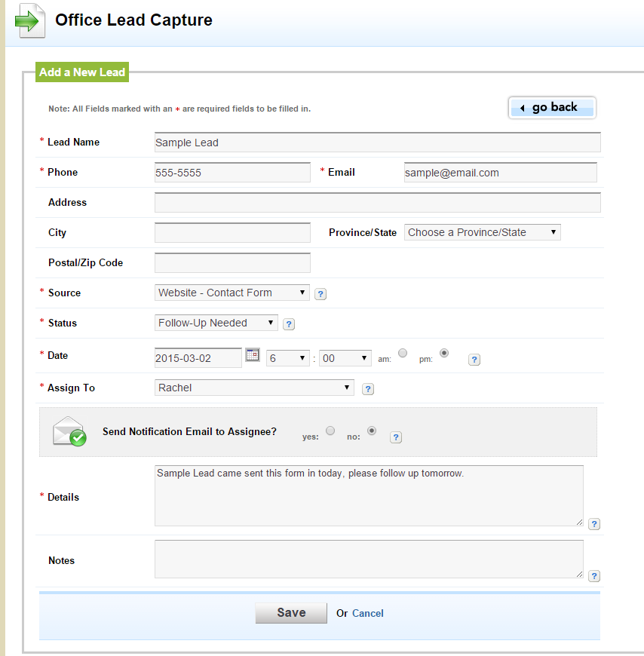
Task: Click into the Address input field
Action: [x=377, y=202]
